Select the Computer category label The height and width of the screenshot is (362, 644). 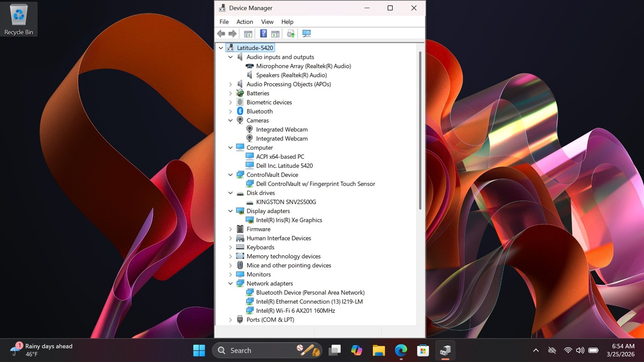(x=260, y=148)
